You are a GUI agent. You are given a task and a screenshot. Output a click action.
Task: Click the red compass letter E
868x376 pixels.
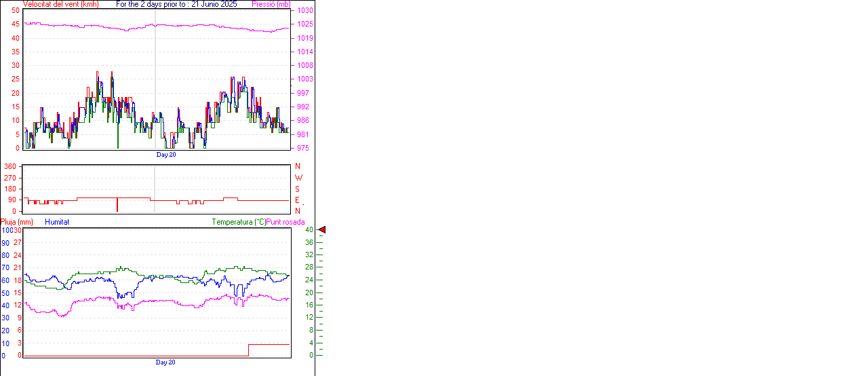click(298, 200)
